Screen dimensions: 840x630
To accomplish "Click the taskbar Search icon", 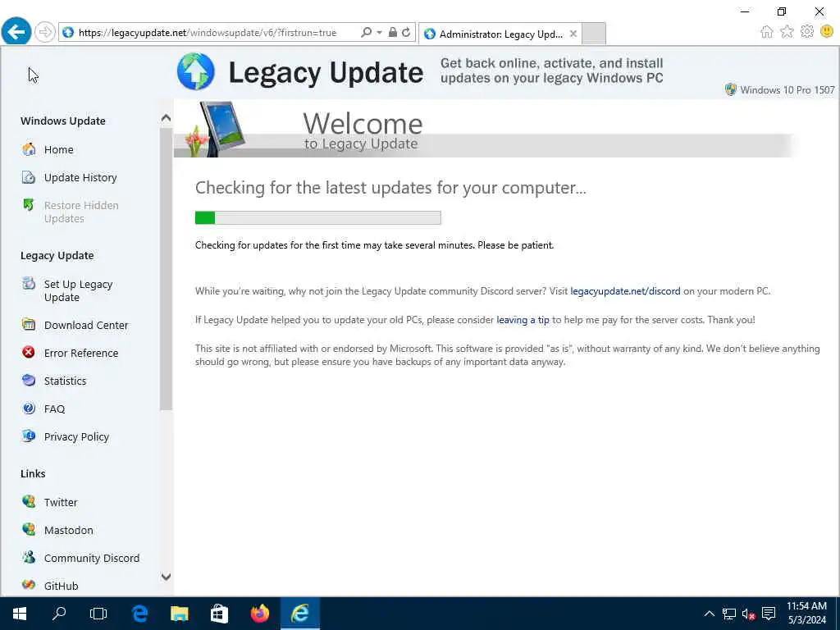I will (59, 614).
